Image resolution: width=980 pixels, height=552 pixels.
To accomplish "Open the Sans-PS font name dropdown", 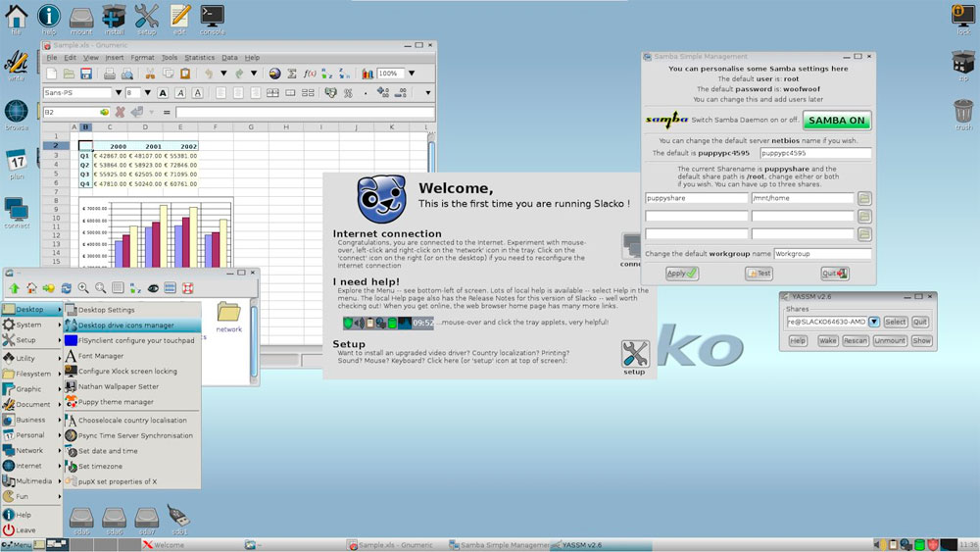I will click(118, 93).
